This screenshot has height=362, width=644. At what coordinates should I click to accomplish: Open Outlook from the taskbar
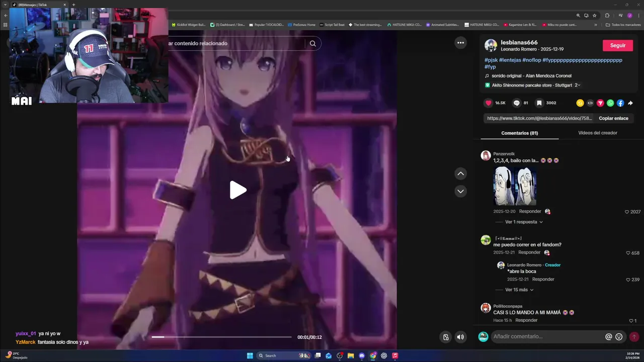[329, 355]
